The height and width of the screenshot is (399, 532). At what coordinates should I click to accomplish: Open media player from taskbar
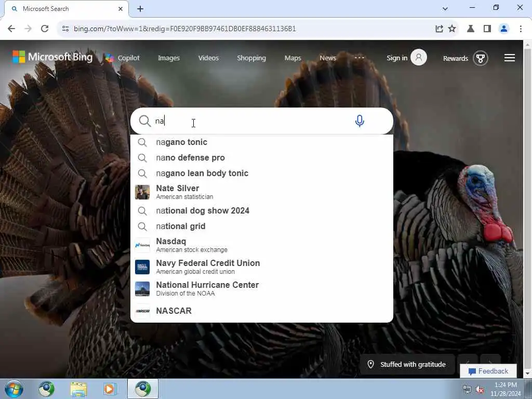(110, 389)
